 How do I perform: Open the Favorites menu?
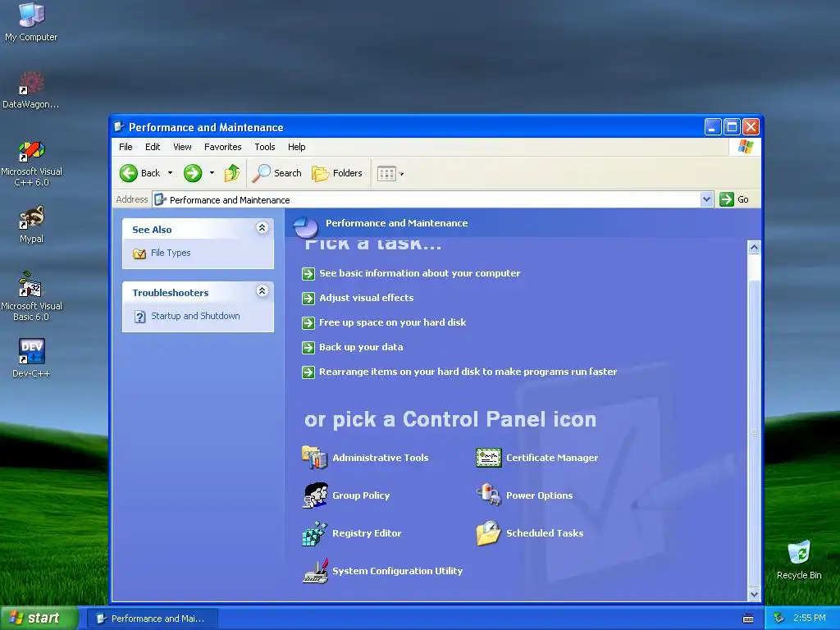pyautogui.click(x=223, y=147)
